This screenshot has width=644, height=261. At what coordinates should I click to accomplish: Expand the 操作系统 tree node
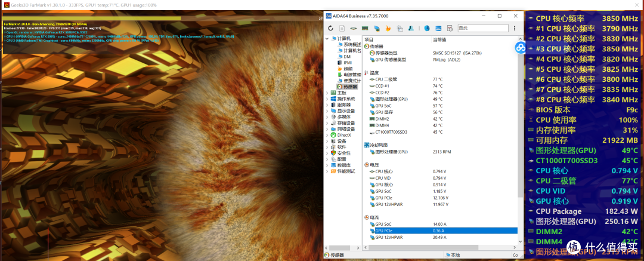[327, 99]
